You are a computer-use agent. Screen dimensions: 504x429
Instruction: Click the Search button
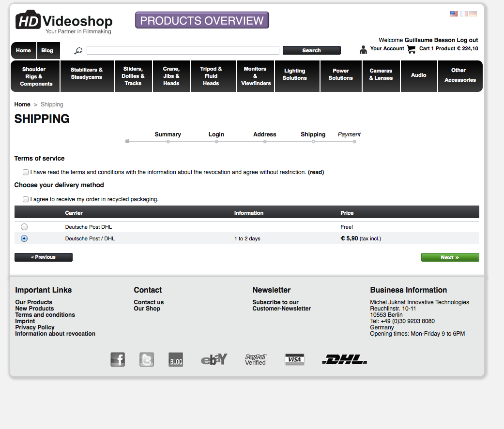pyautogui.click(x=311, y=50)
